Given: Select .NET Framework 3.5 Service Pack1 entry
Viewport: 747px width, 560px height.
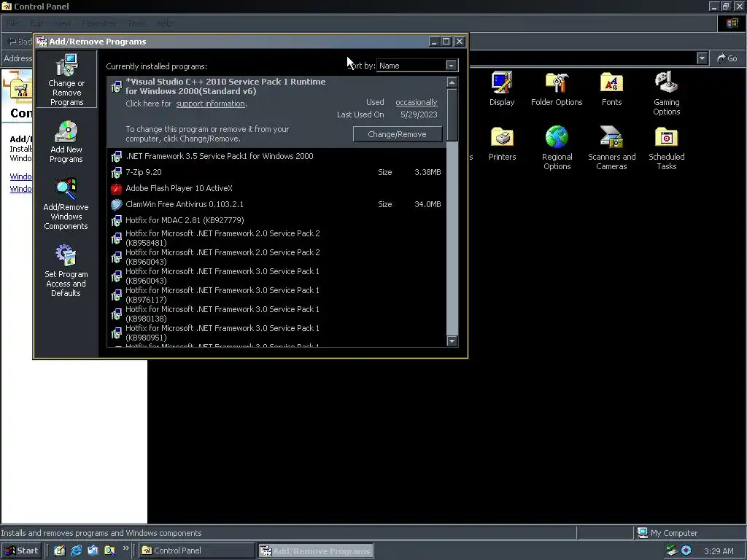Looking at the screenshot, I should (x=276, y=156).
